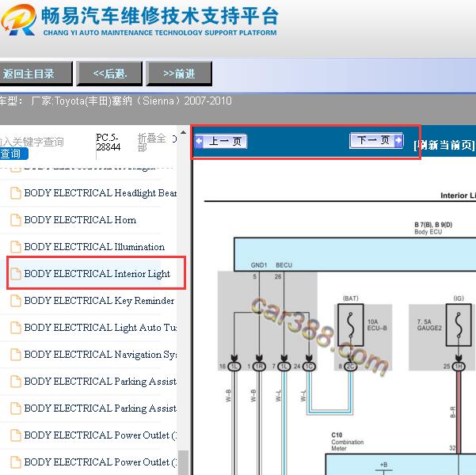Click document icon beside Illumination entry

[16, 247]
